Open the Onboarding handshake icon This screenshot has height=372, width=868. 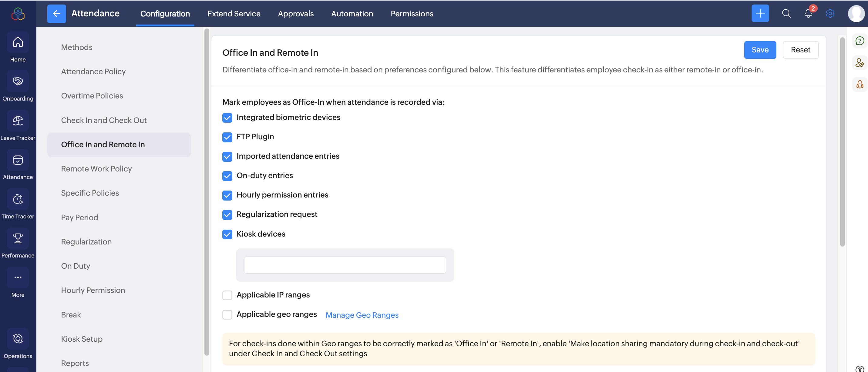click(18, 81)
